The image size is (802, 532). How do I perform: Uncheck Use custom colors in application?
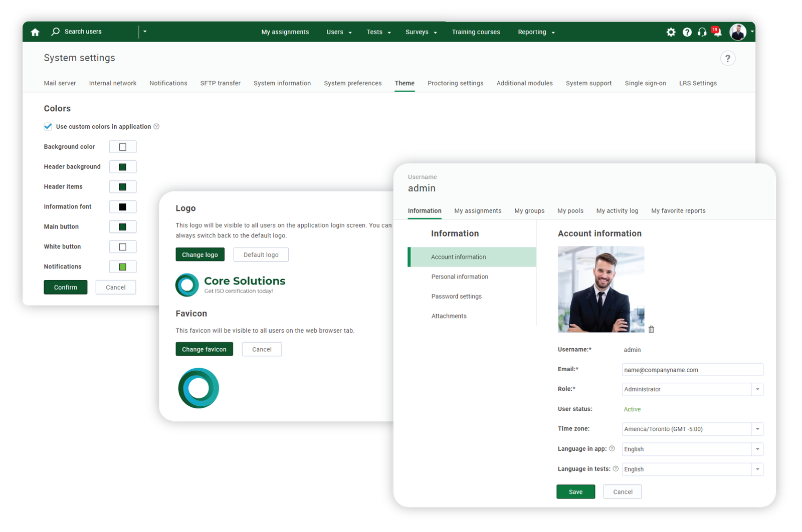pyautogui.click(x=48, y=127)
